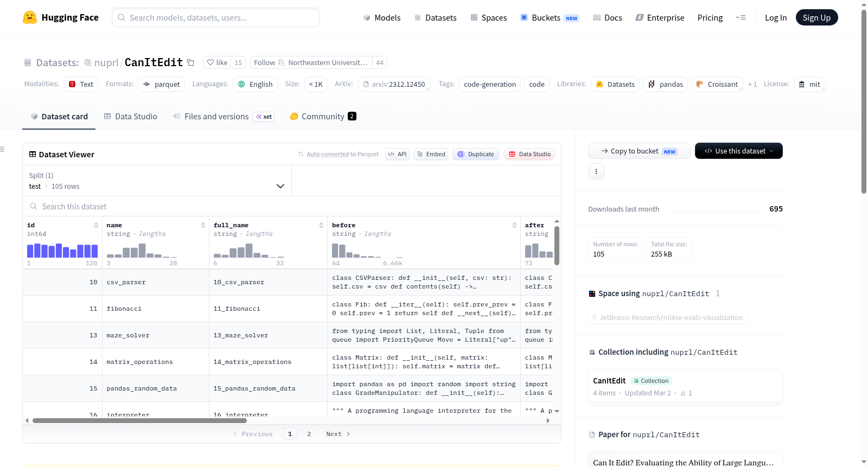Select the pandas library tag
Screen dimensions: 868x467
[x=666, y=84]
